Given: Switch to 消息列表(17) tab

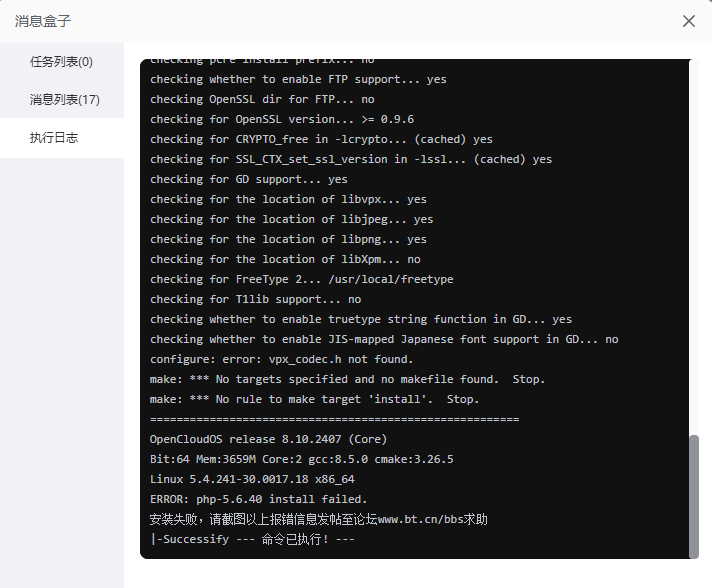Looking at the screenshot, I should click(x=64, y=99).
